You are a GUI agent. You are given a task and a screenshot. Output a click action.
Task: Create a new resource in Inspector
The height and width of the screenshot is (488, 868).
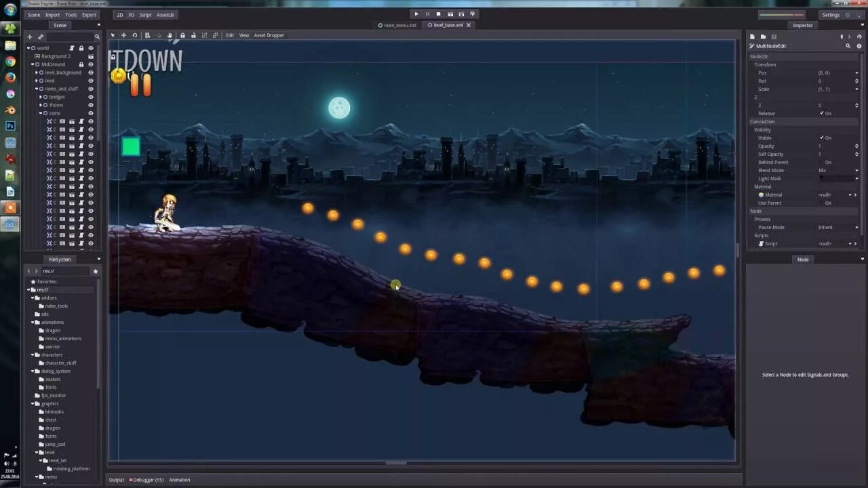[x=753, y=37]
